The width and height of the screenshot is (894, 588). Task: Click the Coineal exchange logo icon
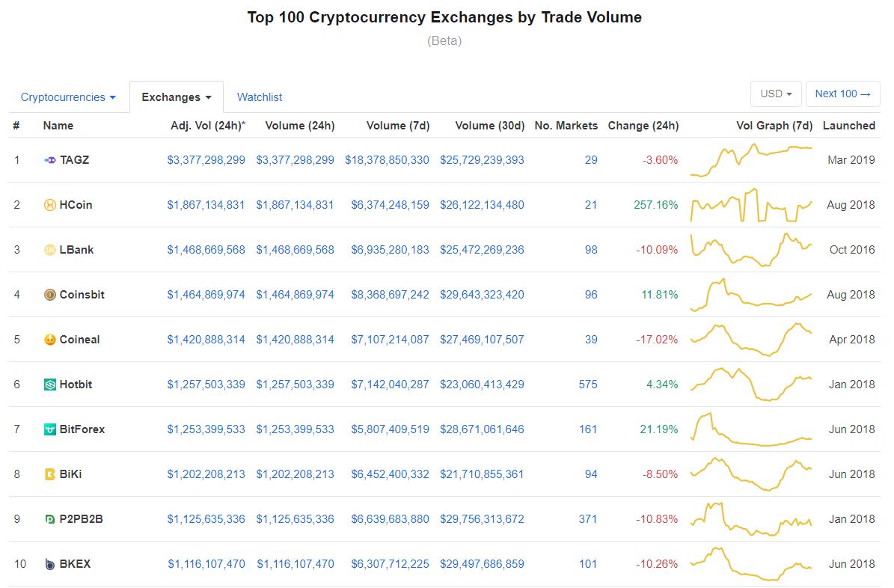[x=50, y=340]
